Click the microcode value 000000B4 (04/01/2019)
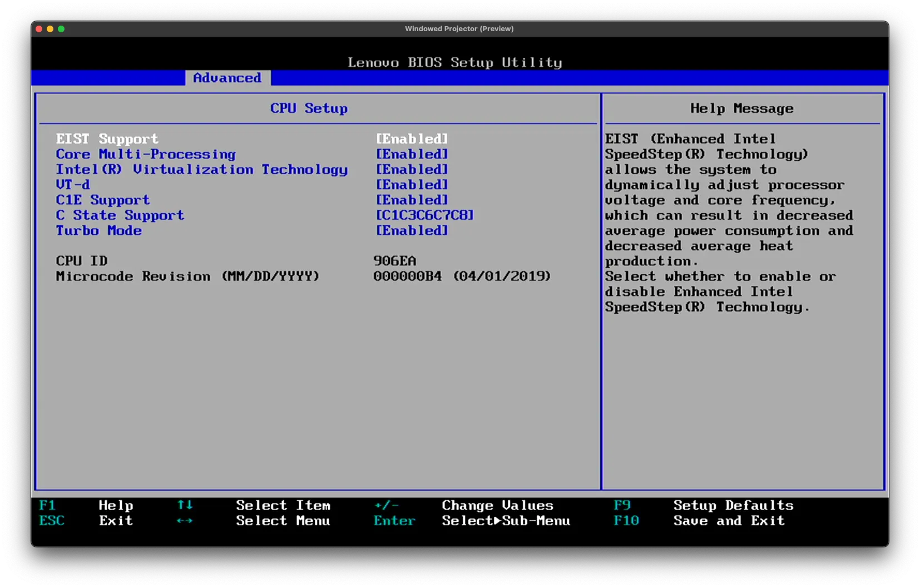Image resolution: width=920 pixels, height=588 pixels. (462, 276)
